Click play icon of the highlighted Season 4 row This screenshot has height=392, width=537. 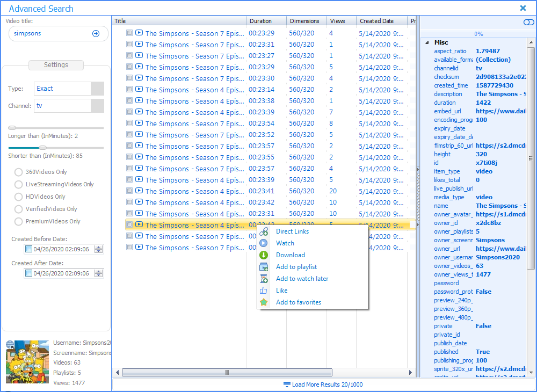tap(139, 224)
